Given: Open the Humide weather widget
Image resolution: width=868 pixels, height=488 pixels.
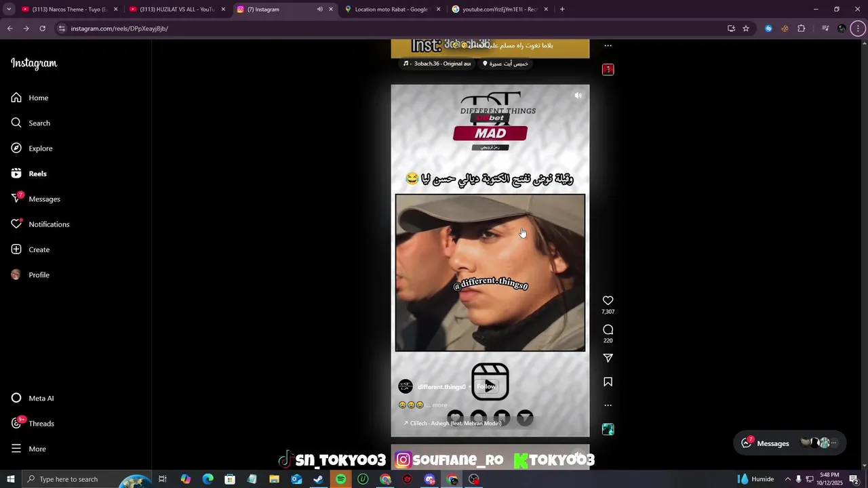Looking at the screenshot, I should (755, 479).
